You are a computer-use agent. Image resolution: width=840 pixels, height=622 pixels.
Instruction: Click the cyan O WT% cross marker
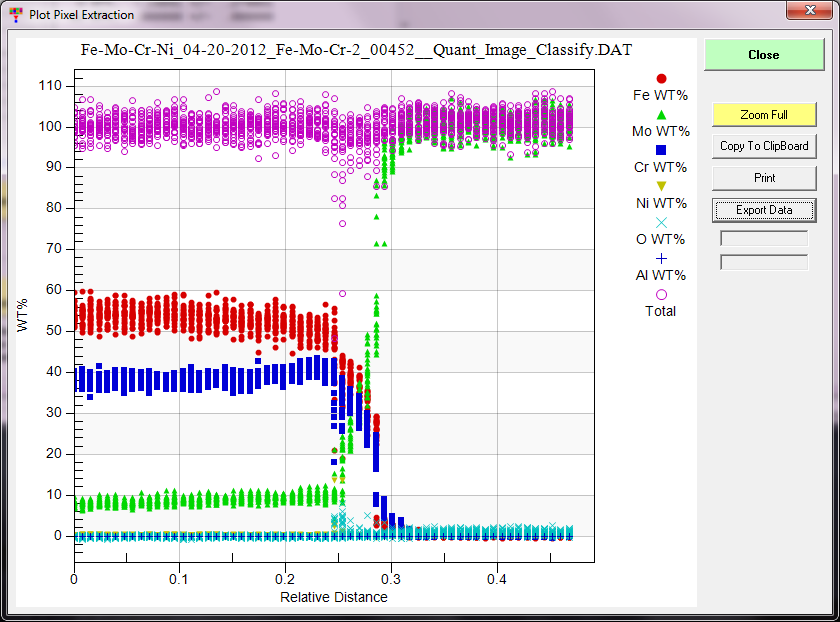tap(660, 222)
